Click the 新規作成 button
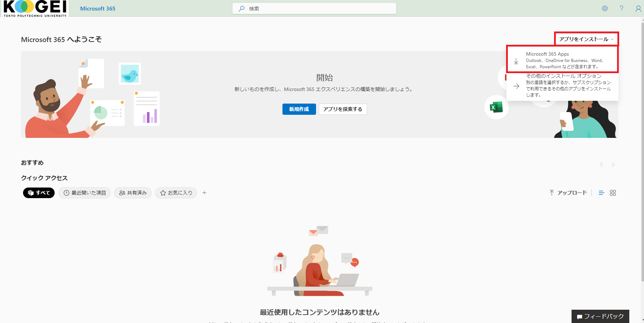This screenshot has width=644, height=323. (299, 109)
